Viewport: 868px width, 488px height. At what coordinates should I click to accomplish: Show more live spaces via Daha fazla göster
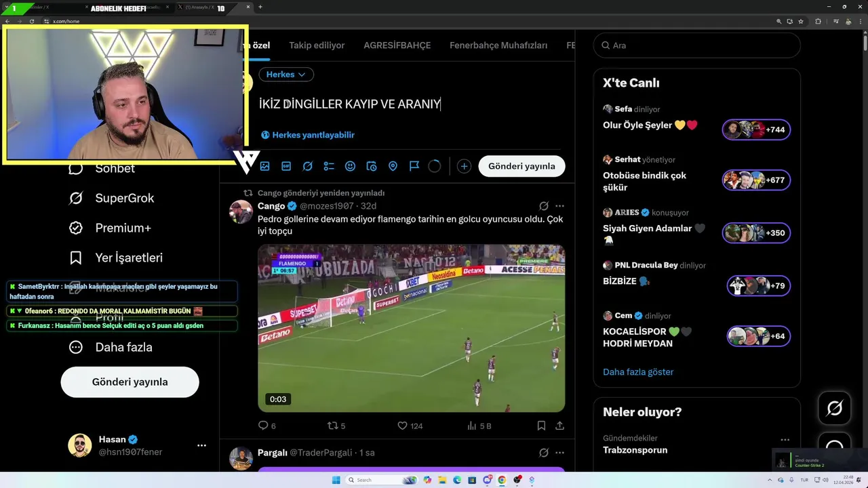(638, 372)
